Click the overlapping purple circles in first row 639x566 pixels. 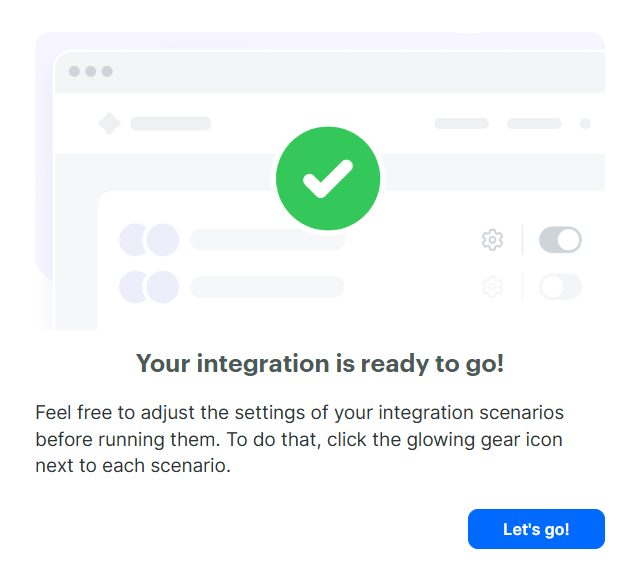[149, 240]
